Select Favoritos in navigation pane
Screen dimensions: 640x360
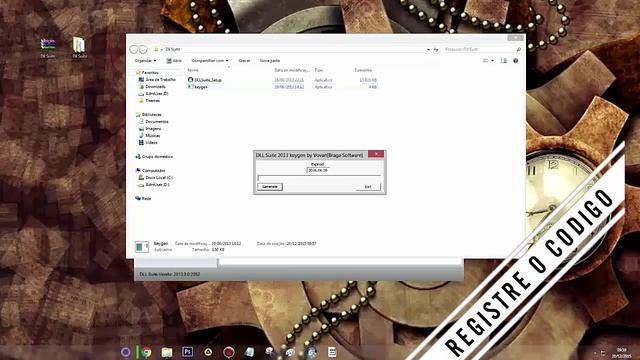[150, 72]
